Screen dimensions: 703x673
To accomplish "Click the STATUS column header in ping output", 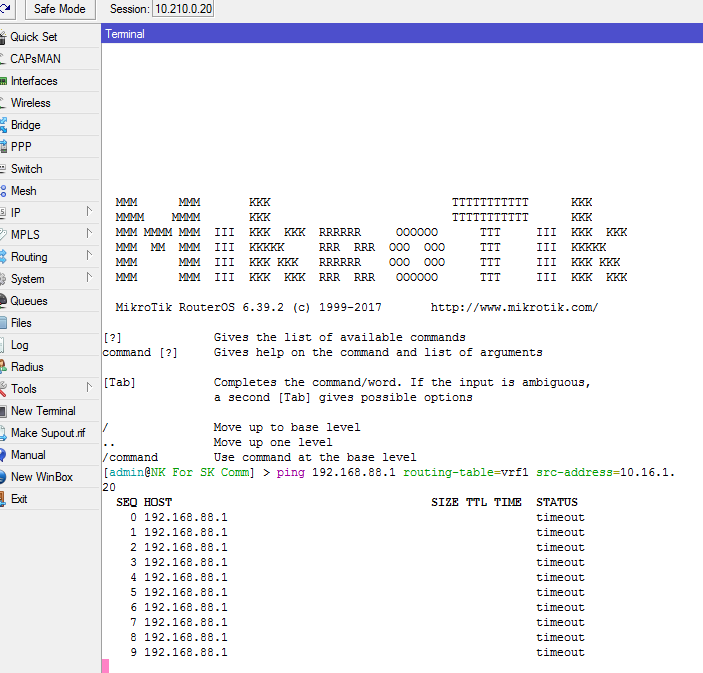I will pyautogui.click(x=557, y=502).
